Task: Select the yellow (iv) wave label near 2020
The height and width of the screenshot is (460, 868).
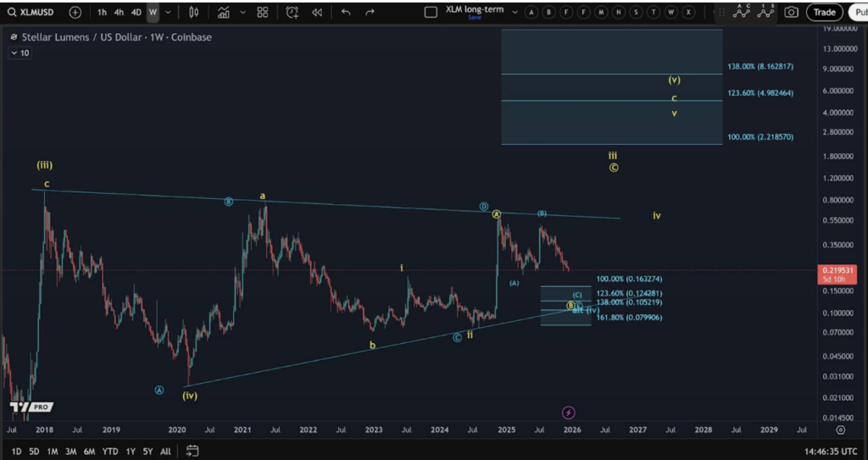Action: coord(190,396)
